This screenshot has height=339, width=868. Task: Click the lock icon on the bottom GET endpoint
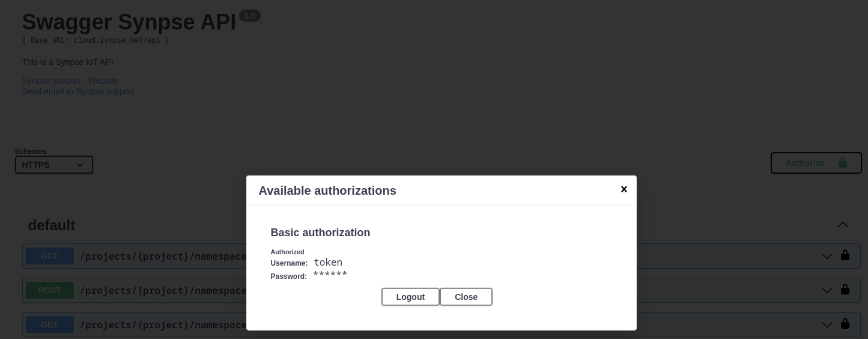(845, 323)
